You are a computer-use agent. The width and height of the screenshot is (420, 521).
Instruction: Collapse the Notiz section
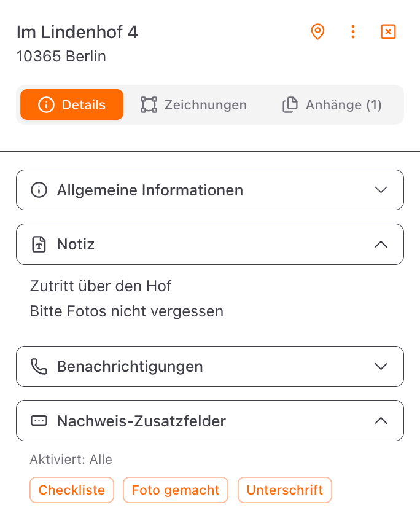pos(381,244)
